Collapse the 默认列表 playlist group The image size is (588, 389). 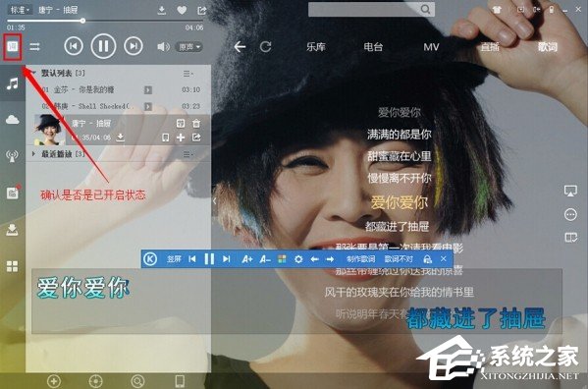pyautogui.click(x=33, y=73)
